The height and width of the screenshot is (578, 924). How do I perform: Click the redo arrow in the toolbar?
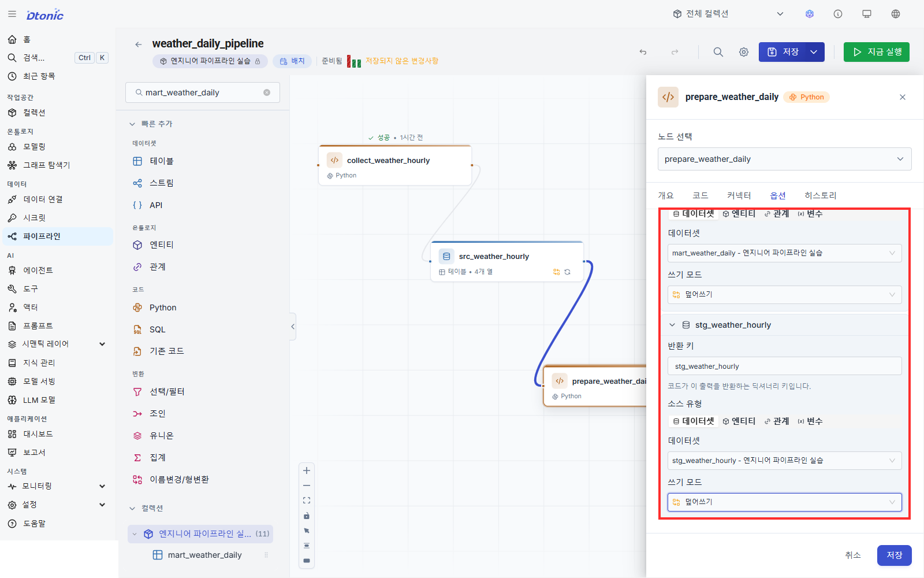tap(675, 52)
